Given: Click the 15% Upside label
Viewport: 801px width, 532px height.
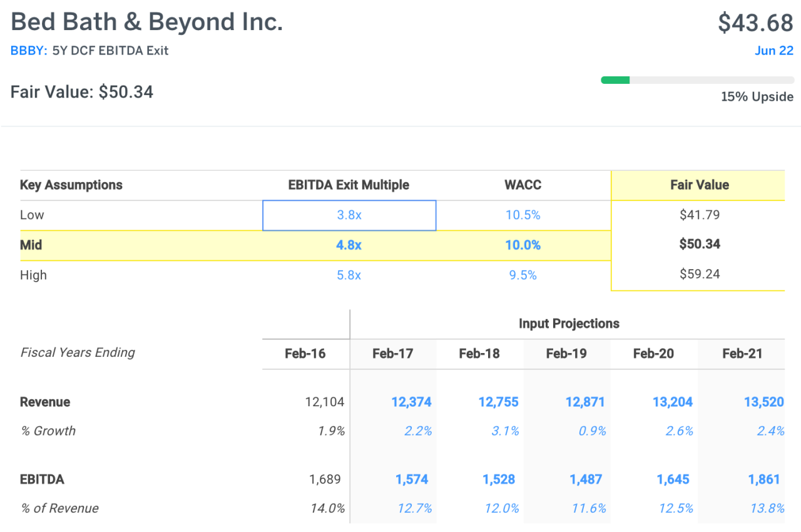Looking at the screenshot, I should (x=757, y=97).
